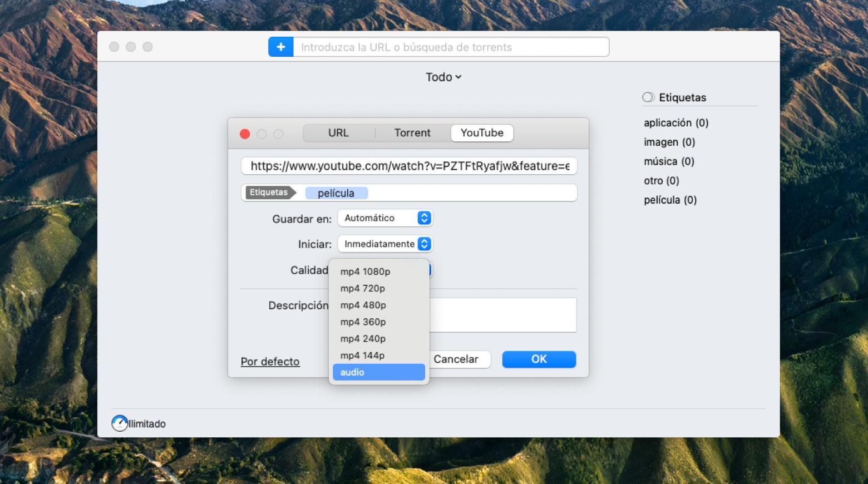868x484 pixels.
Task: Select mp4 720p quality option
Action: (379, 288)
